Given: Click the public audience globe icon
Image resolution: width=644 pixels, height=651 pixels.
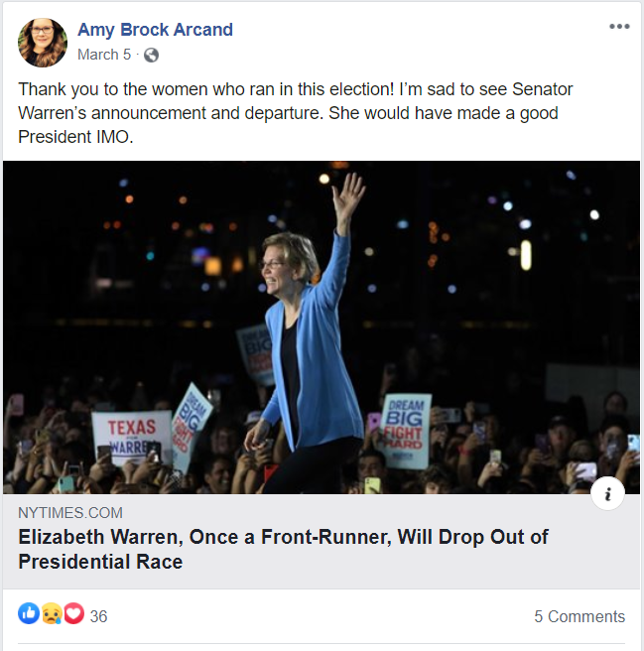Looking at the screenshot, I should (151, 55).
